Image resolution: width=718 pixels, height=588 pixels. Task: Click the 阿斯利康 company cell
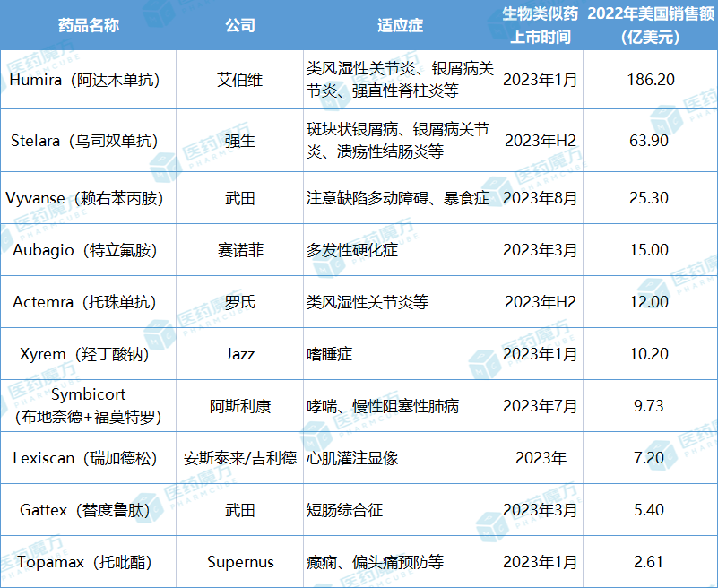coord(240,406)
